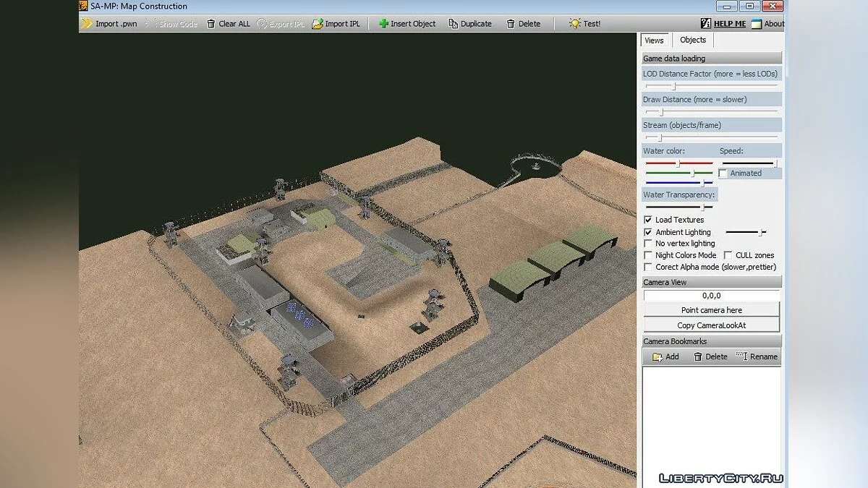This screenshot has height=488, width=868.
Task: Uncheck the Load Textures checkbox
Action: 648,220
